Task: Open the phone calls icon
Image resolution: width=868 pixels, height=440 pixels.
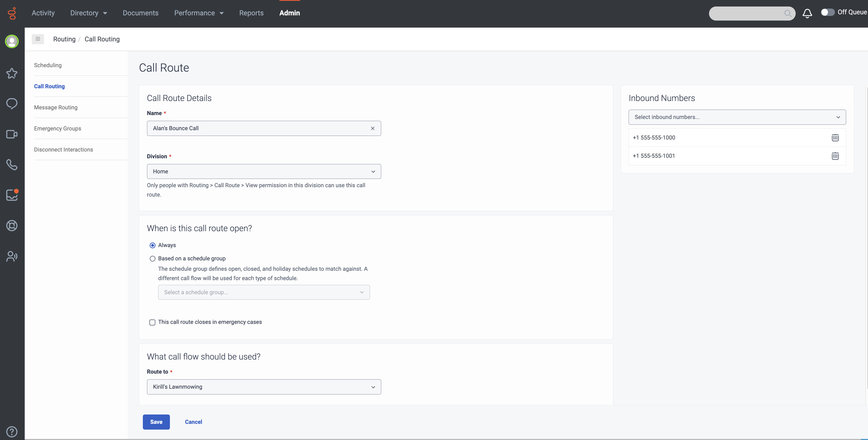Action: pyautogui.click(x=12, y=165)
